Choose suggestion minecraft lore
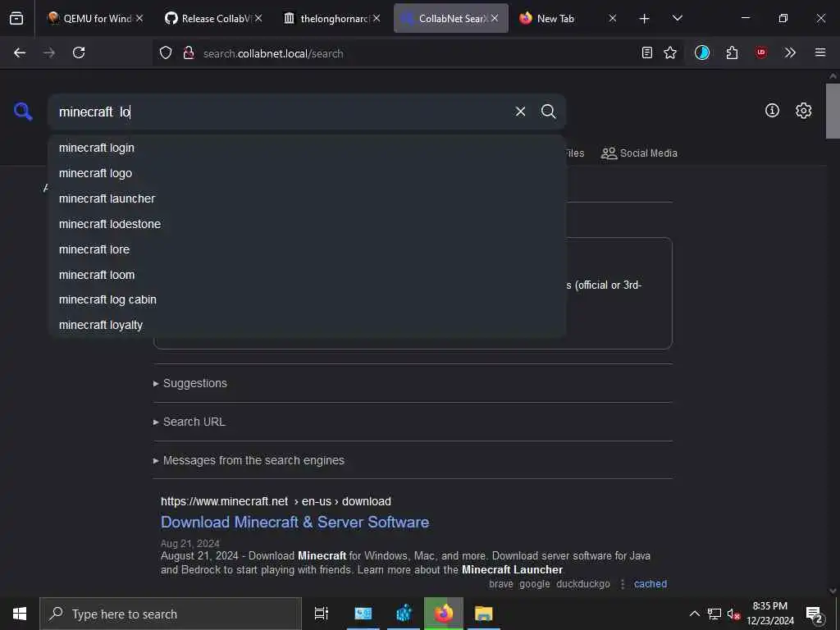Viewport: 840px width, 630px height. coord(307,249)
